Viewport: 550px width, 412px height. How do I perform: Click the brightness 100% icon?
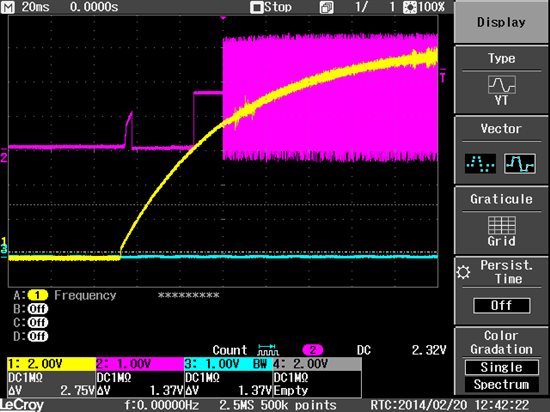point(409,7)
